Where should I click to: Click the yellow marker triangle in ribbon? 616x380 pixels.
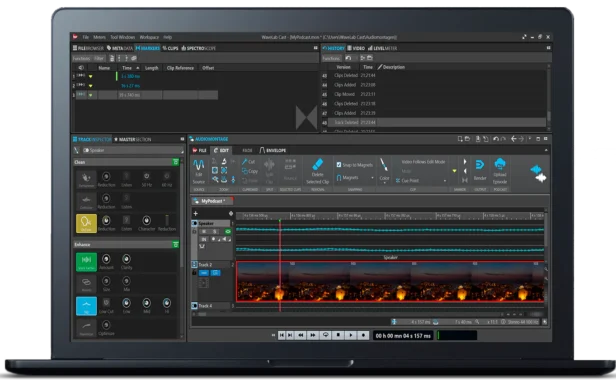click(455, 171)
